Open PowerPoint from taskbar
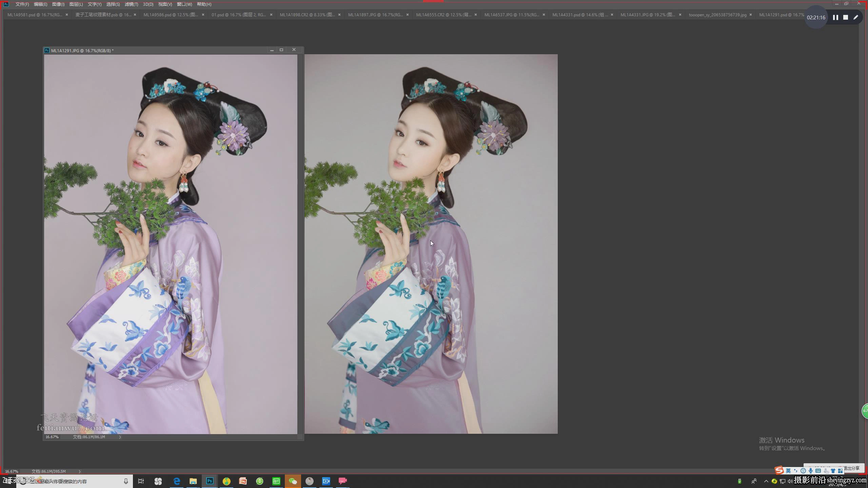This screenshot has width=868, height=488. pos(243,481)
